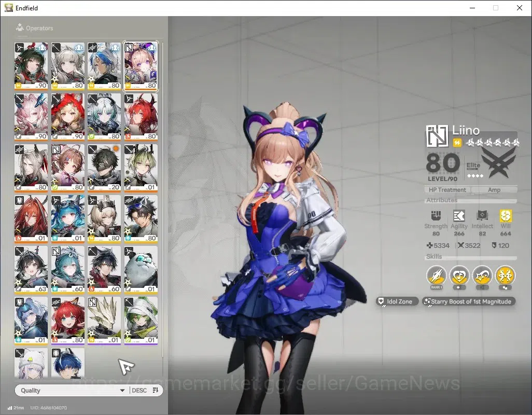
Task: Select the green-haired white-hooded operator card
Action: pos(141,321)
